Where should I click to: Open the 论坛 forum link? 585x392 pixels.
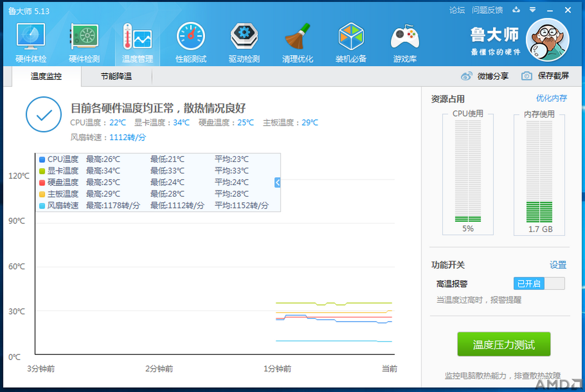(457, 10)
